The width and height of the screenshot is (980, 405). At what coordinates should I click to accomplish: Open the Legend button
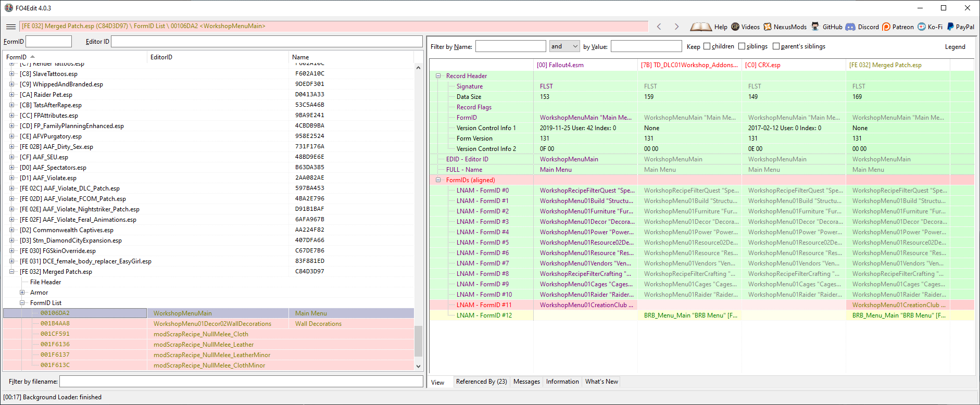click(955, 47)
